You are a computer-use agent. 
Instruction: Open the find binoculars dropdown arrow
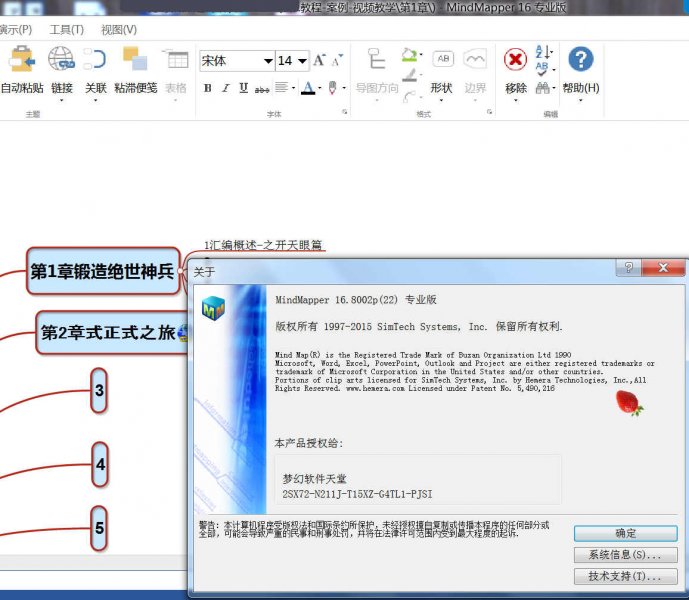coord(554,88)
